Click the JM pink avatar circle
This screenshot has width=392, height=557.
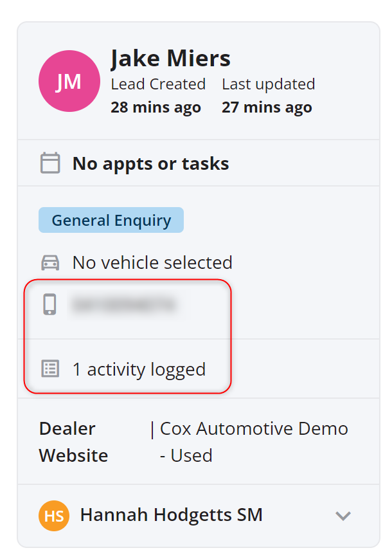coord(69,81)
